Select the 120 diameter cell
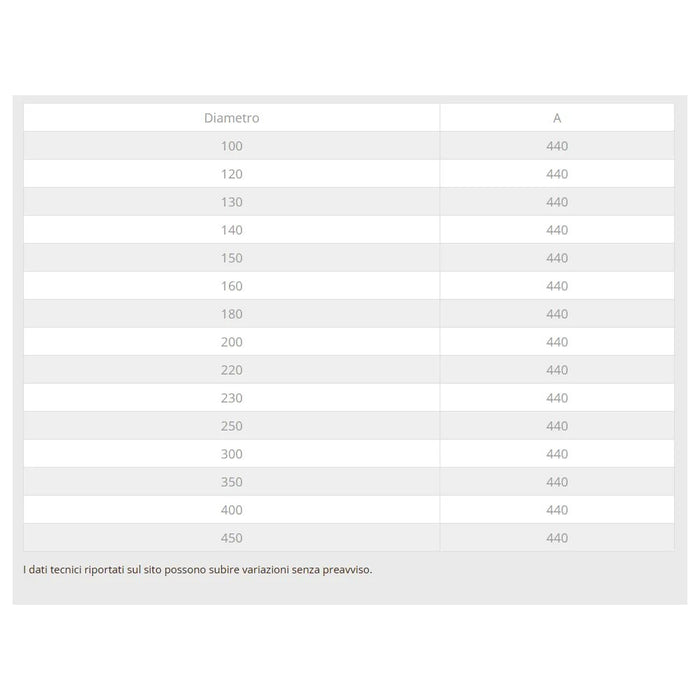The height and width of the screenshot is (700, 700). [x=231, y=174]
